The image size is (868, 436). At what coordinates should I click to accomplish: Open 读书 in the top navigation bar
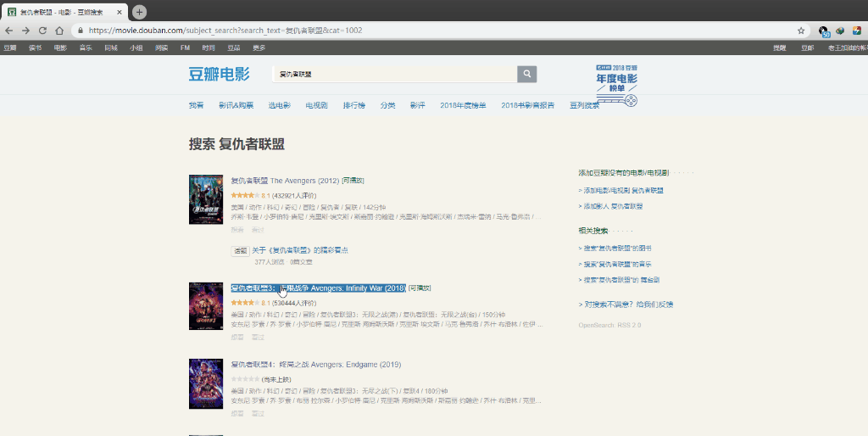(35, 48)
